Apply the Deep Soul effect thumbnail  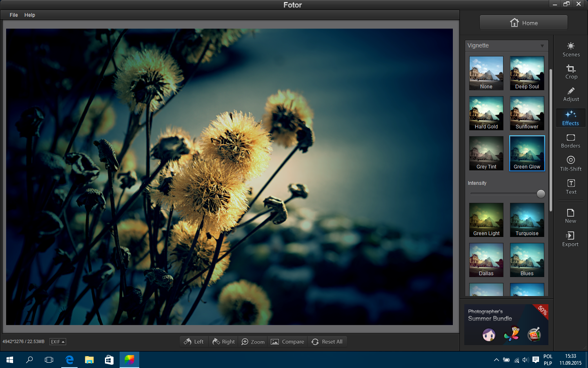pos(527,73)
